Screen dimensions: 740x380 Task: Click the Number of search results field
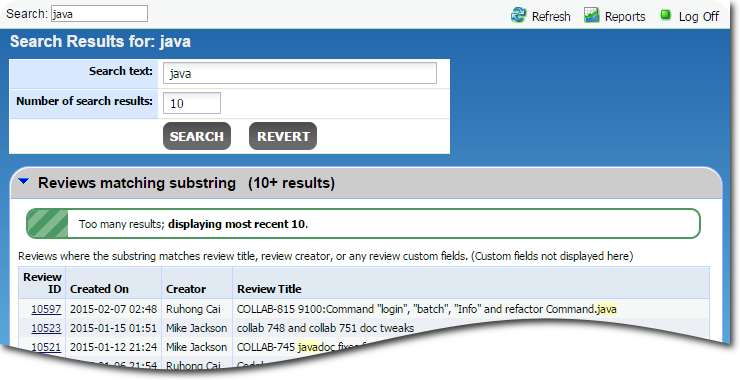[192, 103]
